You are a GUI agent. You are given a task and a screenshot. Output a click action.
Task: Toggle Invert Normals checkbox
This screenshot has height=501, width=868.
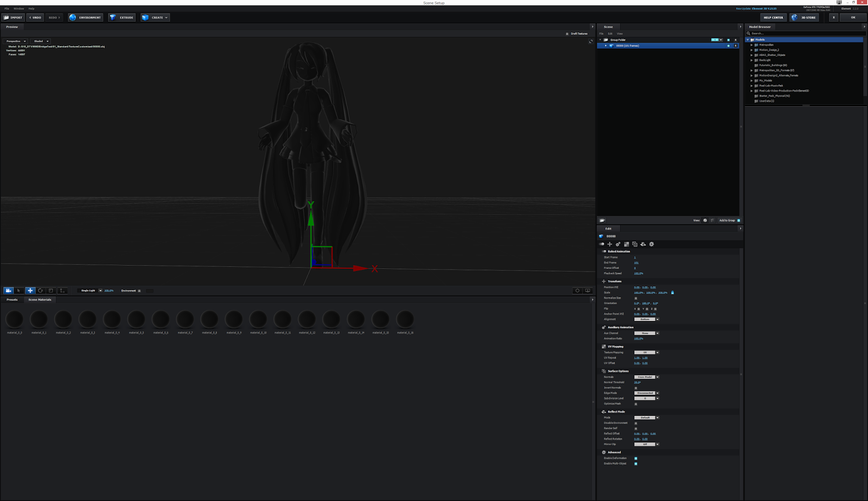pos(636,388)
